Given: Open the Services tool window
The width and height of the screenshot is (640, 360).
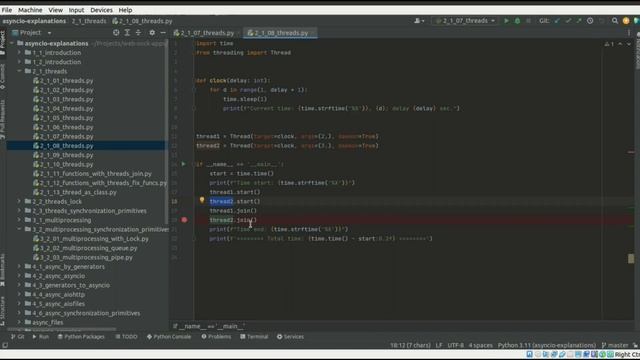Looking at the screenshot, I should pyautogui.click(x=290, y=337).
